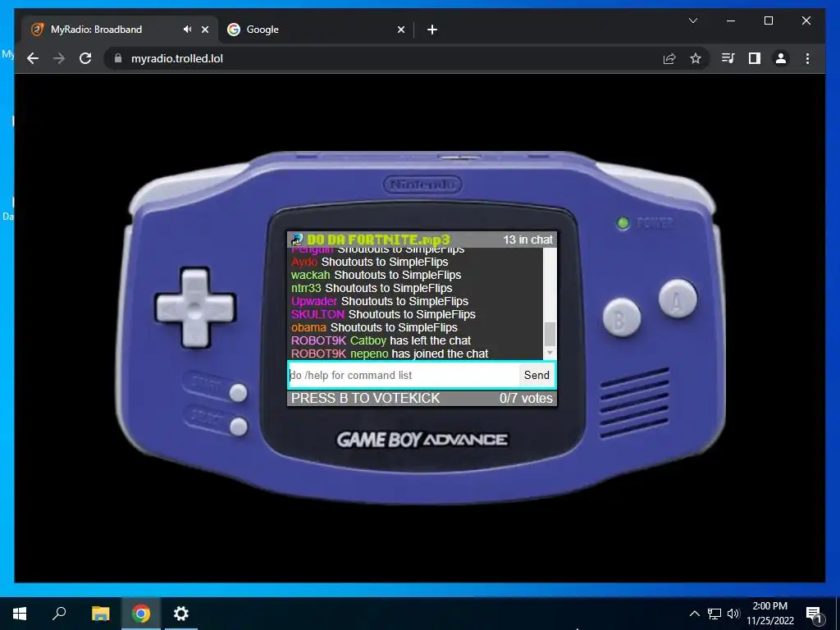Click the browser back arrow
Viewport: 840px width, 630px height.
pos(33,58)
